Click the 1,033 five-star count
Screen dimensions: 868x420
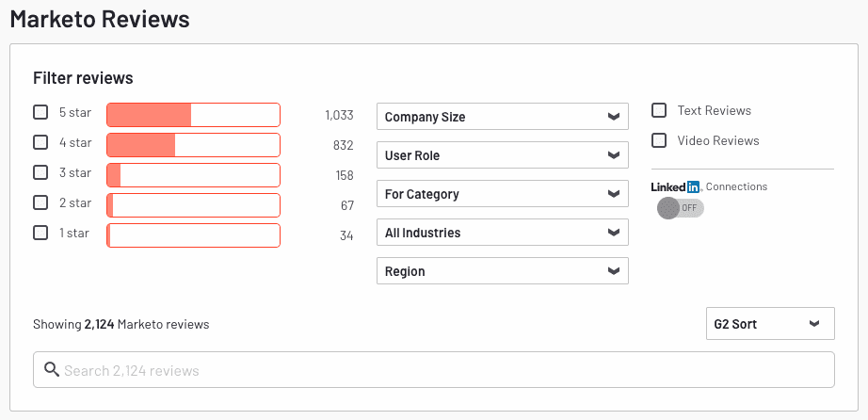click(x=339, y=115)
